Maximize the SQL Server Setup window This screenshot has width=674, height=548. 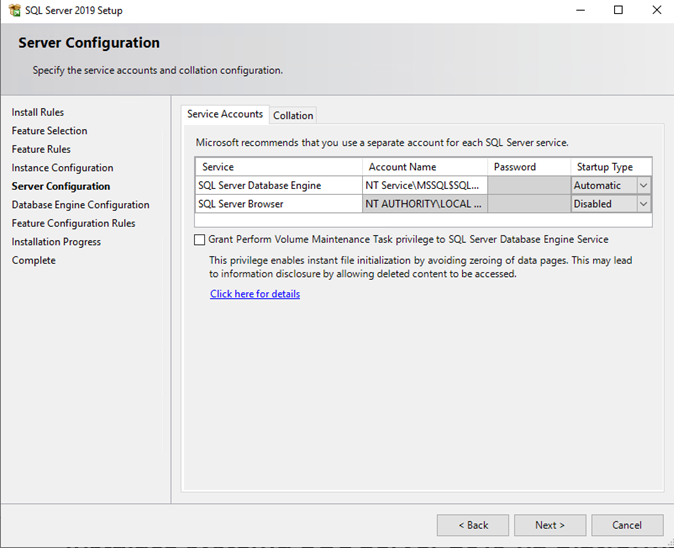click(x=618, y=10)
